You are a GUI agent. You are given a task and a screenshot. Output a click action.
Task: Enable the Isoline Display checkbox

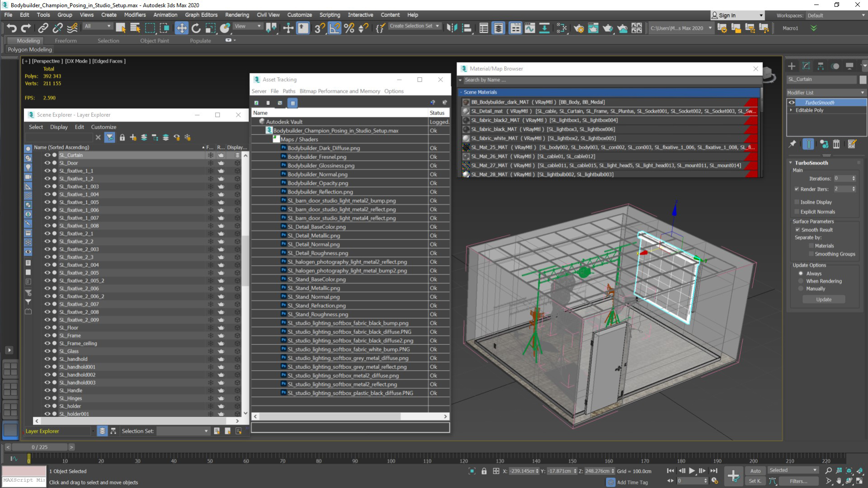coord(797,202)
